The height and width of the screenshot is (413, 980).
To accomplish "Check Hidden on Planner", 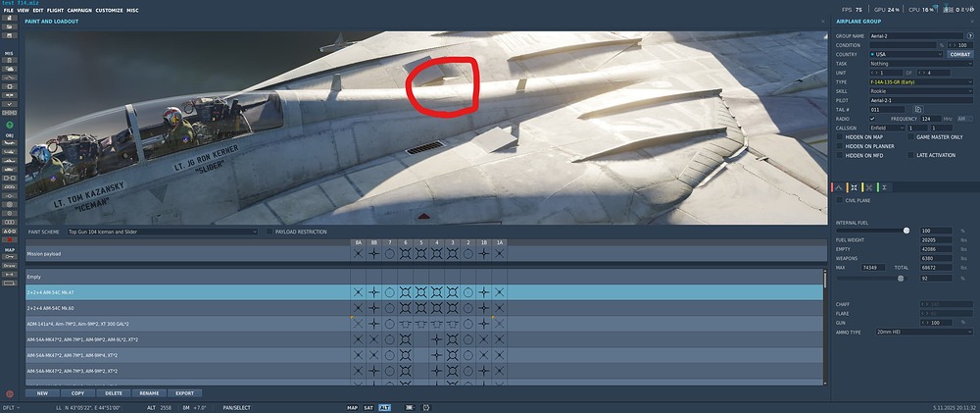I will coord(840,146).
